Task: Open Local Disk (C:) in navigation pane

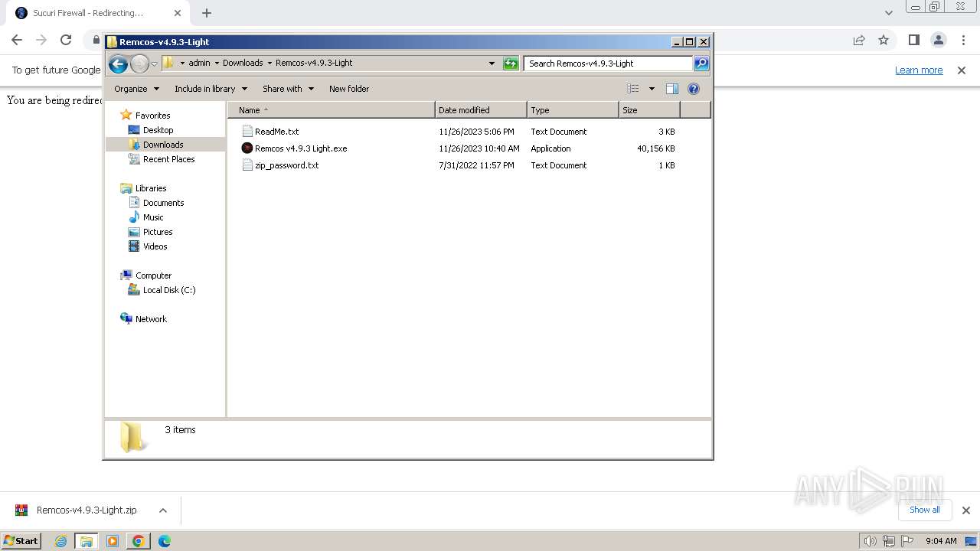Action: [x=169, y=290]
